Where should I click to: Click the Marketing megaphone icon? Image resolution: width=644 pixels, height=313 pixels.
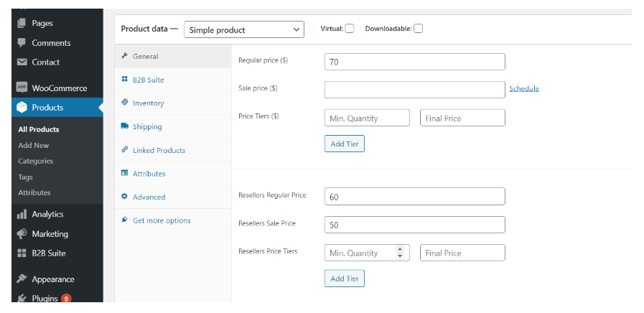pos(22,234)
